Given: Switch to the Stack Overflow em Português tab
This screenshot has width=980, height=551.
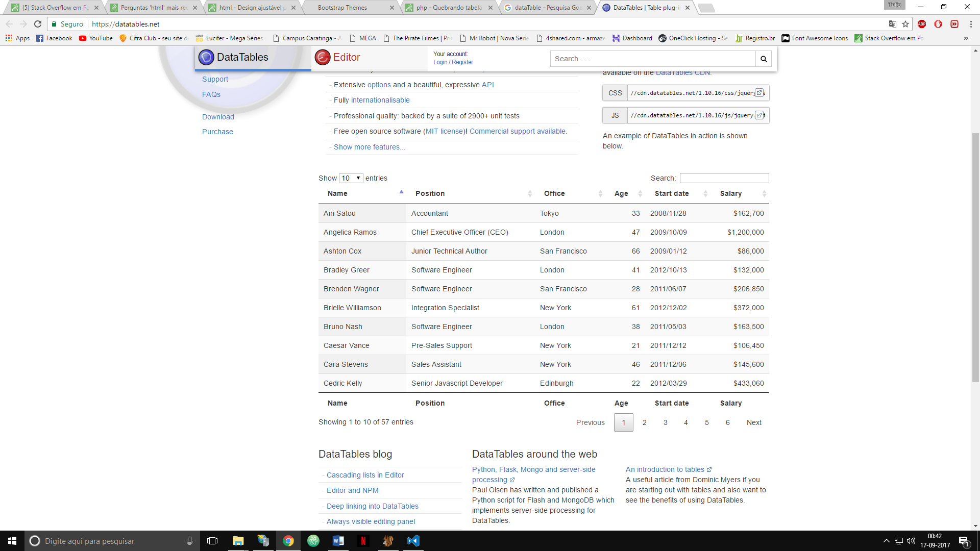Looking at the screenshot, I should pyautogui.click(x=55, y=8).
